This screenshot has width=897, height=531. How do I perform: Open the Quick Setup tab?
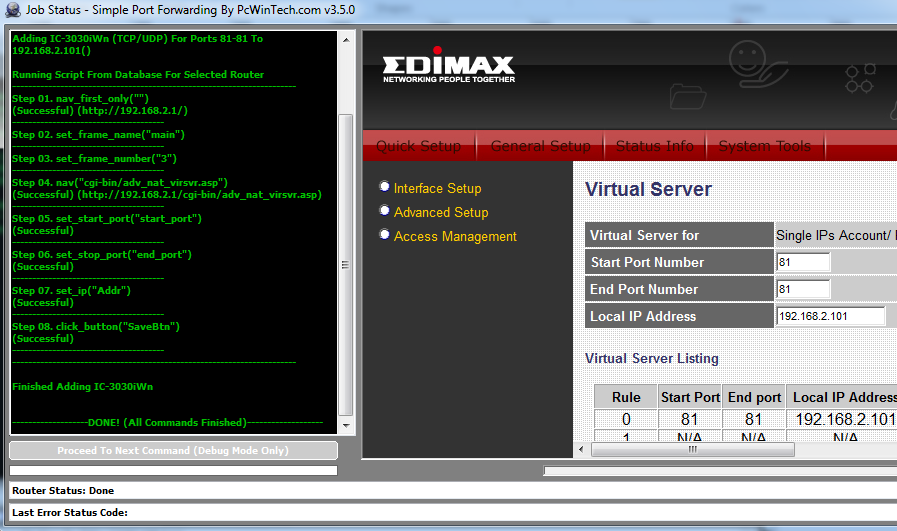tap(418, 146)
